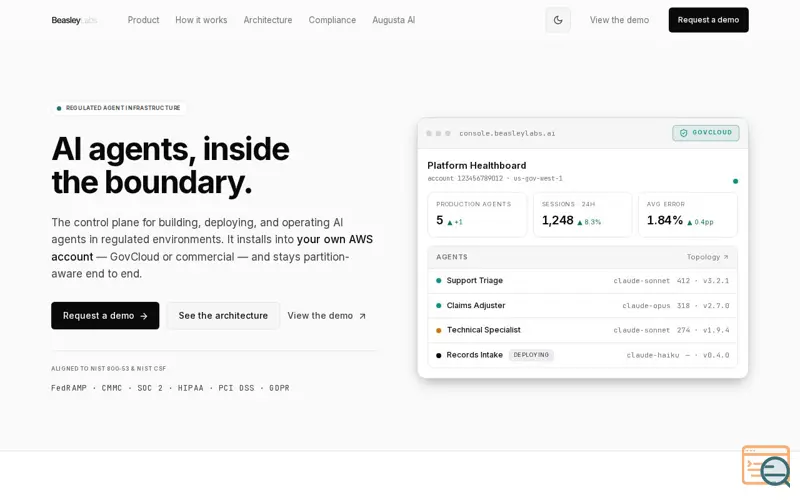Click the hero Request a demo button

(105, 315)
